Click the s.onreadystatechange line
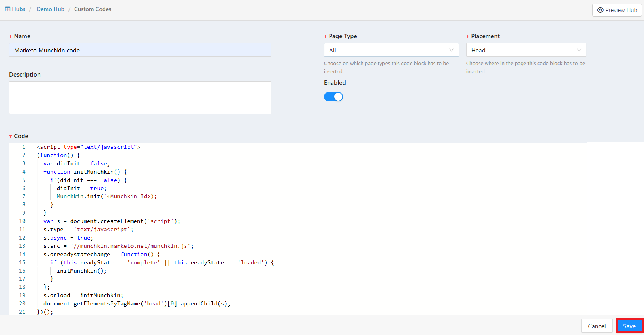644x335 pixels. [102, 254]
